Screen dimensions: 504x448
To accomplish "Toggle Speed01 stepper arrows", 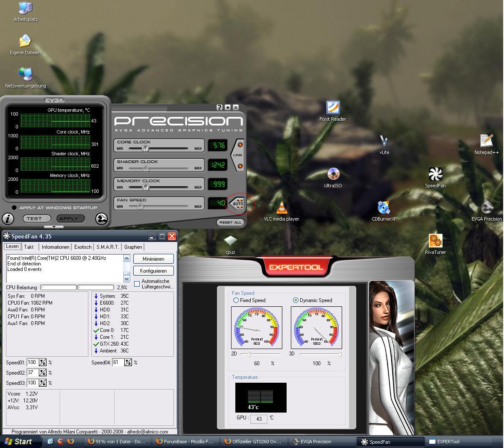I will pos(43,363).
